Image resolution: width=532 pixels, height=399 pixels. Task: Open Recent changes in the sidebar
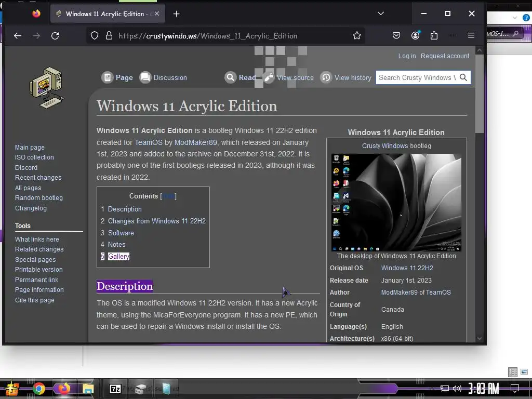coord(38,178)
